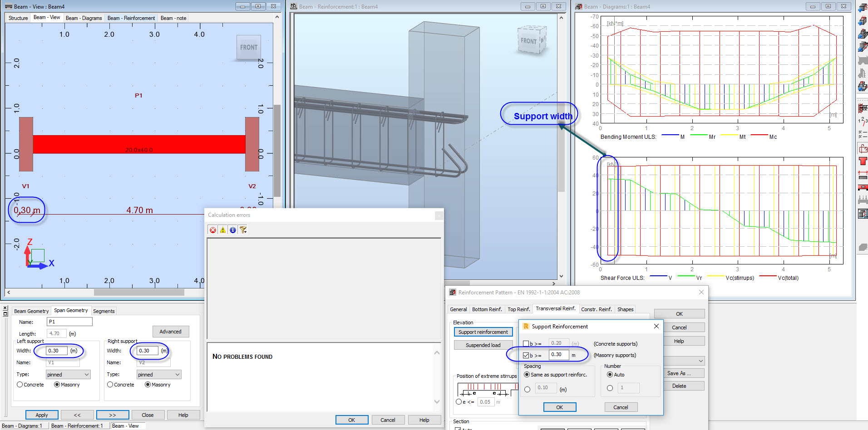Enable the b >= checkbox for Concrete supports

click(526, 343)
